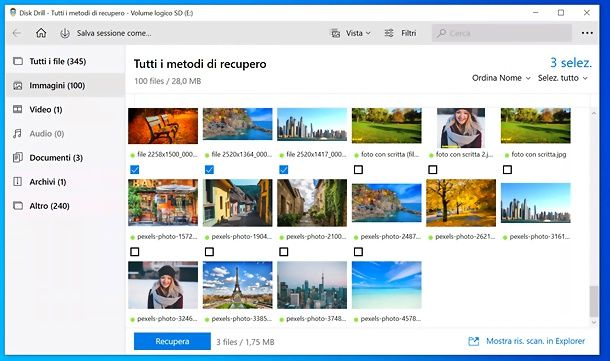The image size is (610, 361).
Task: Click the Documenti pages icon
Action: click(18, 158)
